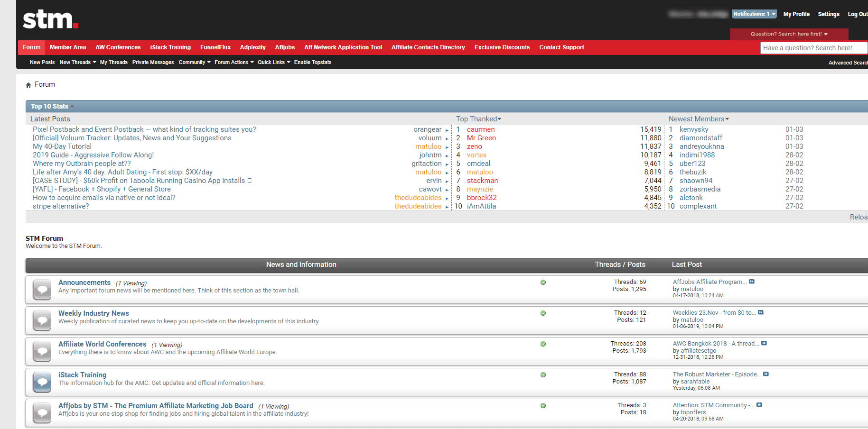The width and height of the screenshot is (868, 429).
Task: Open Exclusive Discounts tab
Action: (x=502, y=47)
